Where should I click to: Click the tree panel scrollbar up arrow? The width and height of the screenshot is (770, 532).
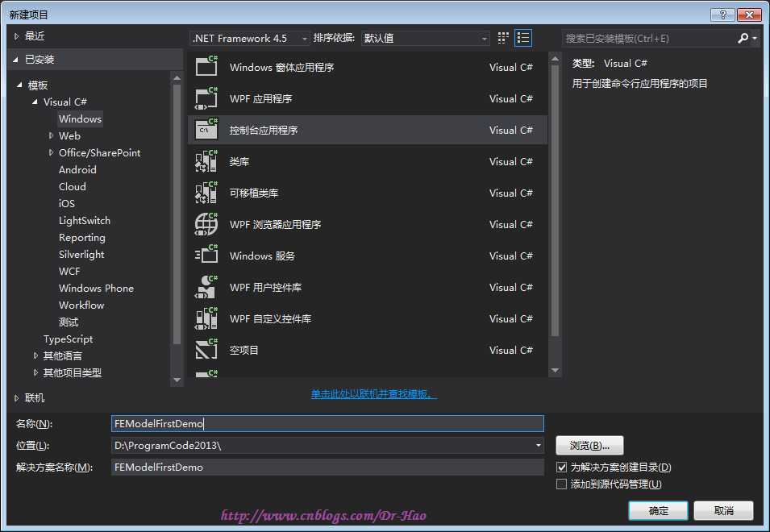pos(177,77)
